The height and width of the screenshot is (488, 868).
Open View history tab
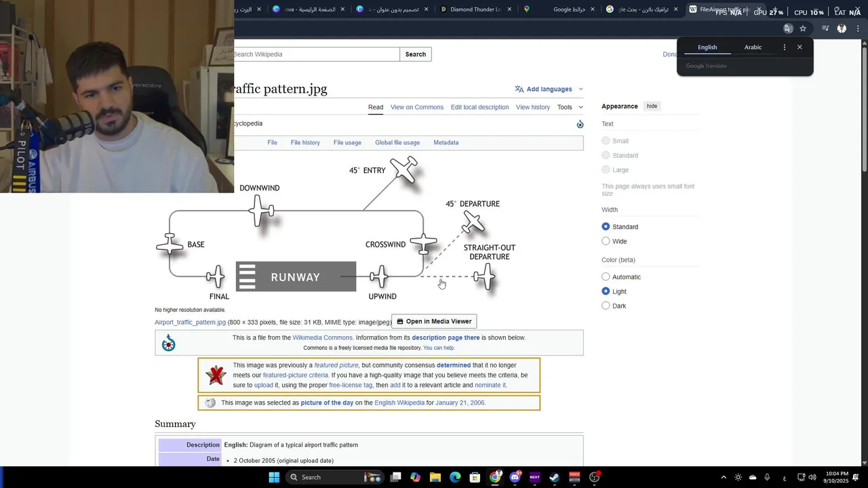pos(533,107)
